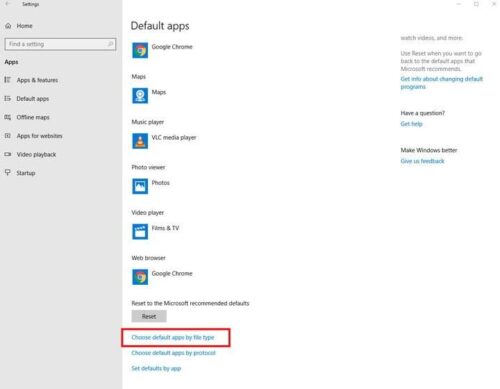Viewport: 500px width, 389px height.
Task: Open Startup settings
Action: tap(26, 173)
